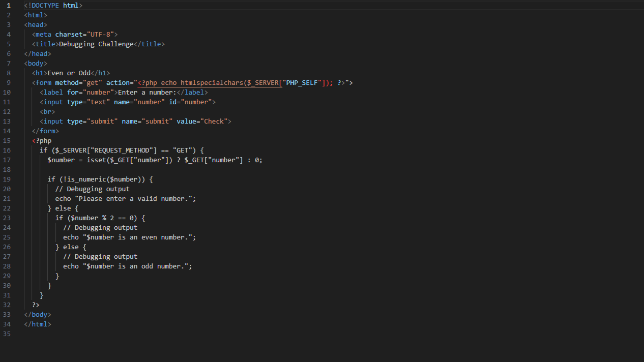
Task: Click line number 1 in the gutter
Action: [x=9, y=5]
